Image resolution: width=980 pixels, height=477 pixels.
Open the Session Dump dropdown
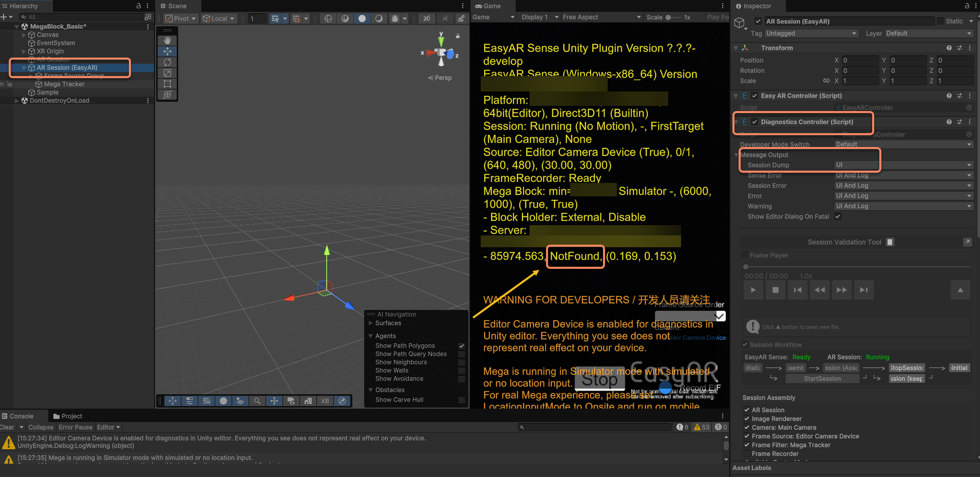tap(903, 165)
